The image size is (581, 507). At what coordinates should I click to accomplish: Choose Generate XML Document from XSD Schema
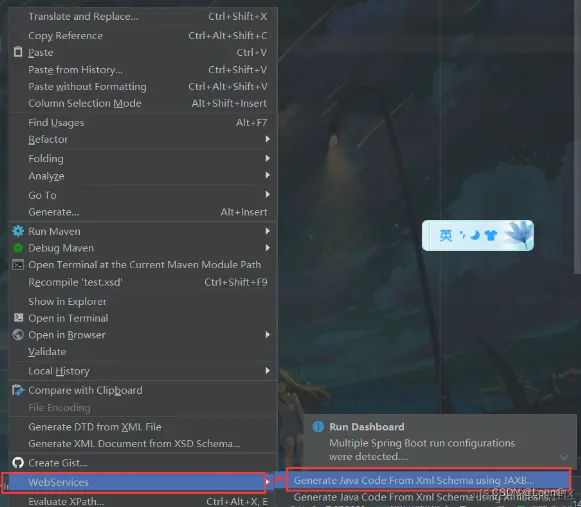[x=143, y=443]
